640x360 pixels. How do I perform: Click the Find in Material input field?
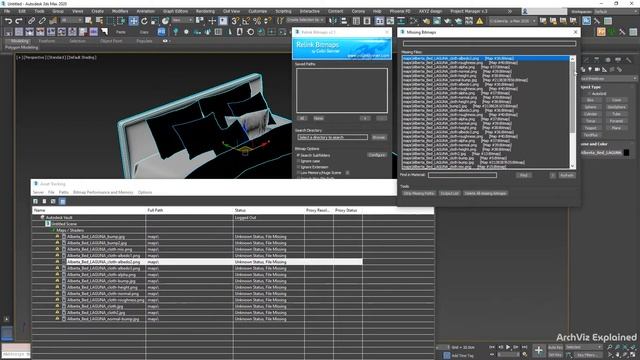click(462, 175)
